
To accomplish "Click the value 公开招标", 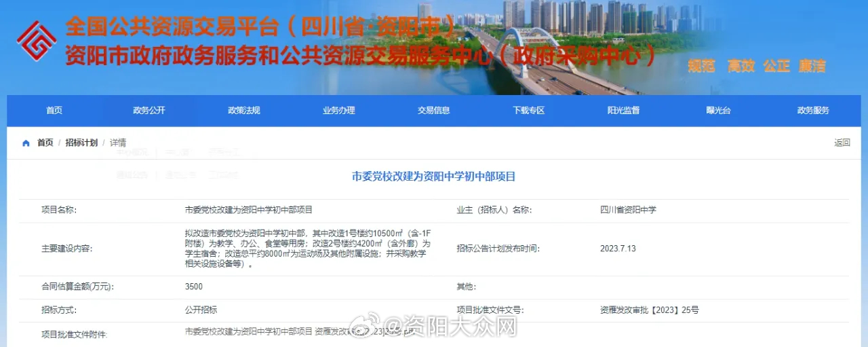I will pos(201,310).
